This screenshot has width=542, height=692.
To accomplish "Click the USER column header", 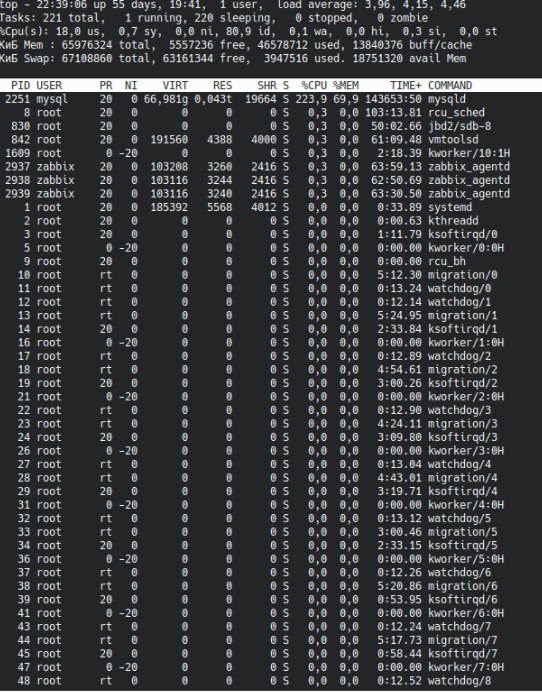I will 49,85.
